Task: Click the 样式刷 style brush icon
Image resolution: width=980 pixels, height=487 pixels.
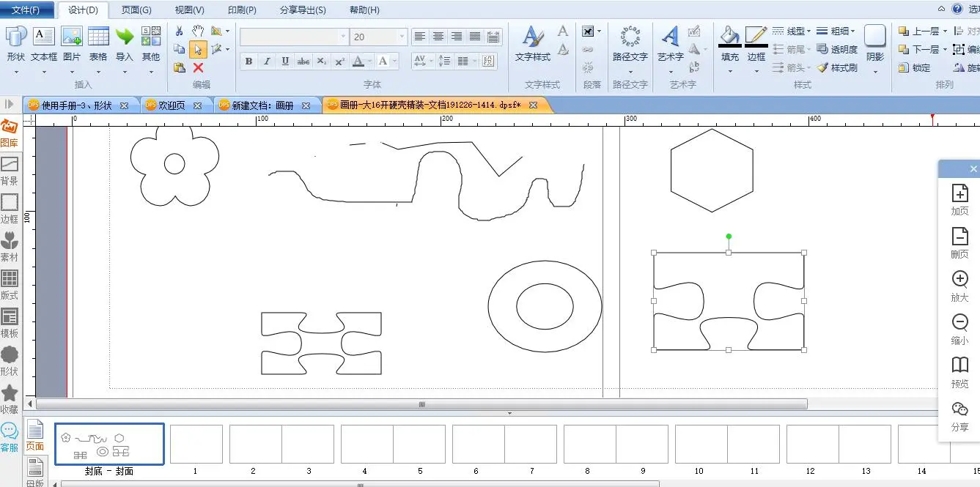Action: point(837,67)
